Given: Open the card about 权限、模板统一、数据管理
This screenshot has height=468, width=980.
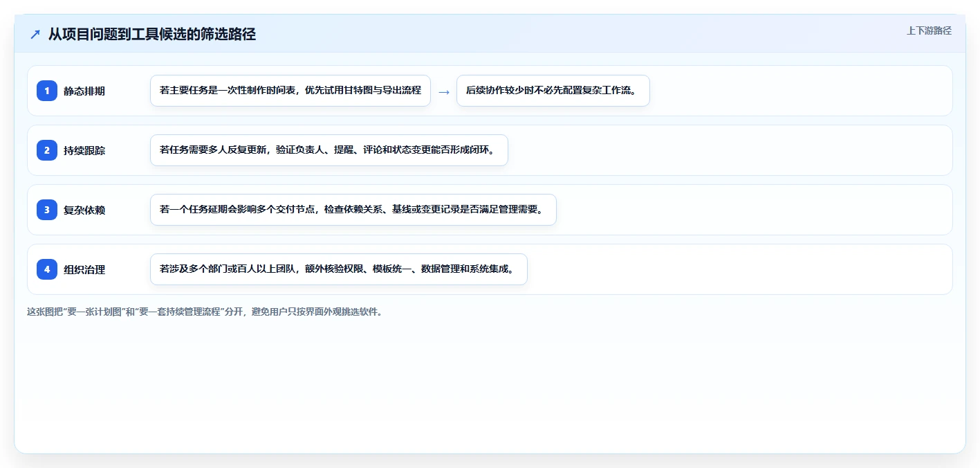Looking at the screenshot, I should 339,269.
